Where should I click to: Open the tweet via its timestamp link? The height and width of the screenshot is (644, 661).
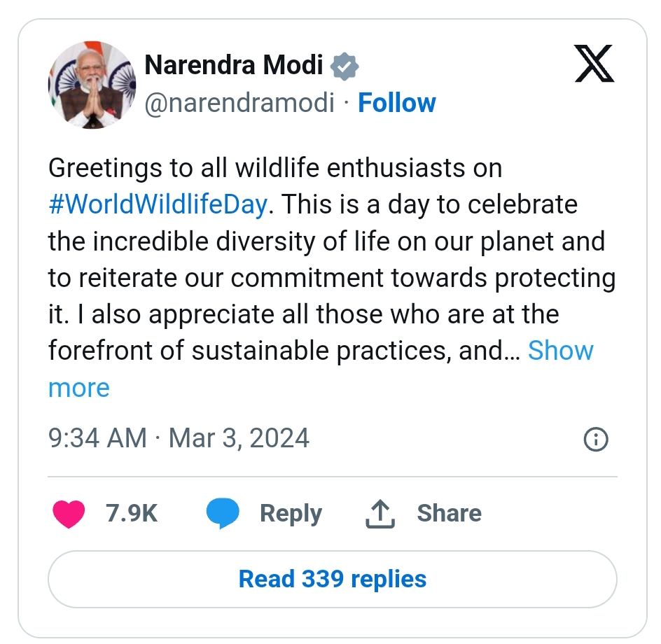point(178,437)
